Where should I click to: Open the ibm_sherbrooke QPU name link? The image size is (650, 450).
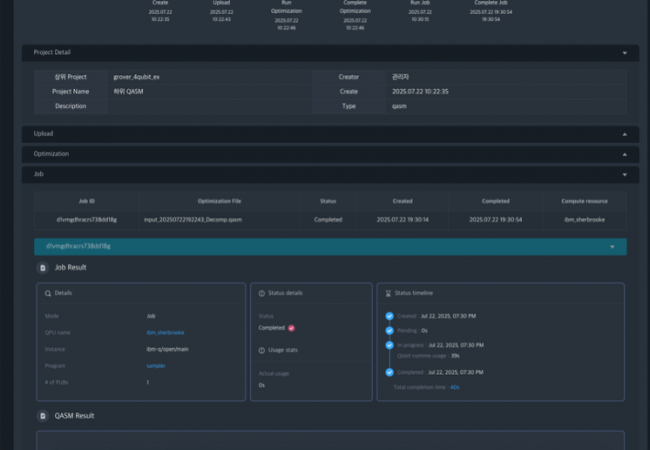click(x=165, y=332)
